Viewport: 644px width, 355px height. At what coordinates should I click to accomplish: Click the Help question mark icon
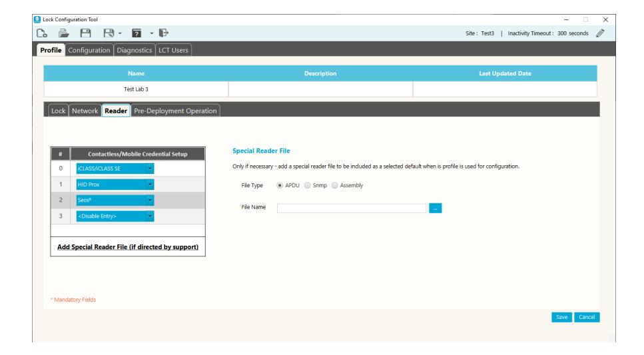click(137, 33)
